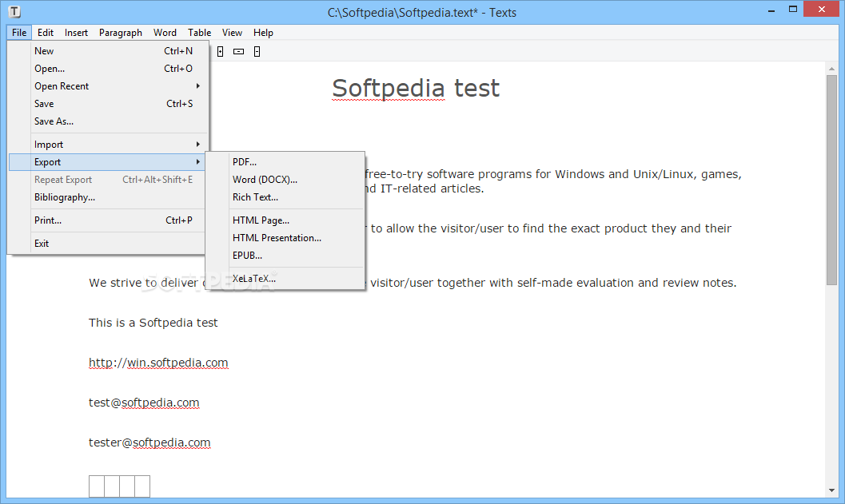Click the tall rectangle remove-column table icon
Image resolution: width=845 pixels, height=504 pixels.
(x=257, y=52)
